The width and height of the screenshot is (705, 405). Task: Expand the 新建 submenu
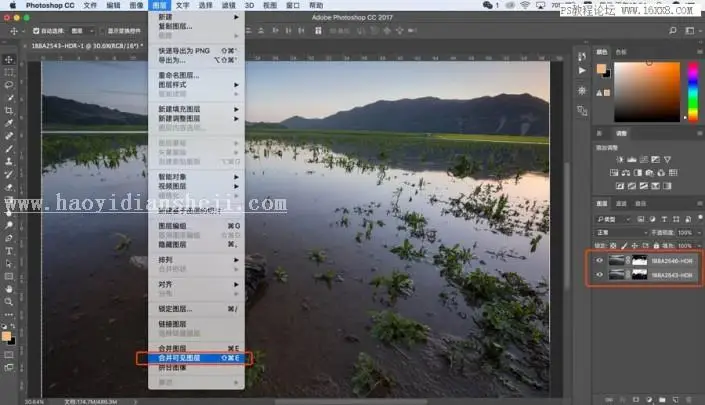click(196, 17)
